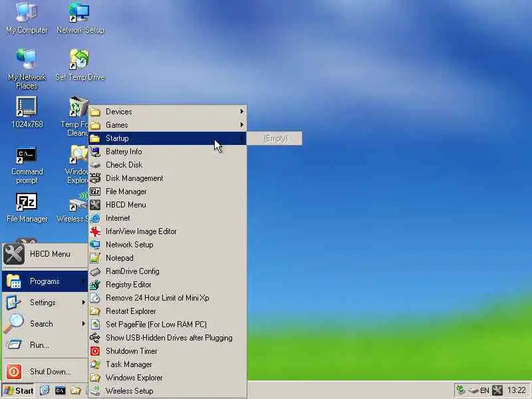Image resolution: width=532 pixels, height=399 pixels.
Task: Select the 1024x768 resolution shortcut
Action: click(27, 112)
